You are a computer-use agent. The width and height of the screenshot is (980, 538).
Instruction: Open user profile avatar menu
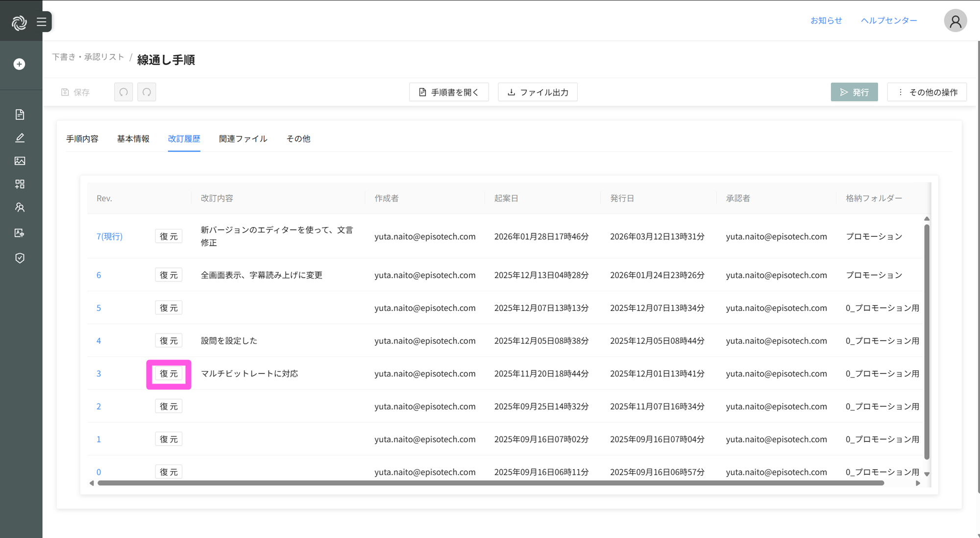click(x=955, y=21)
